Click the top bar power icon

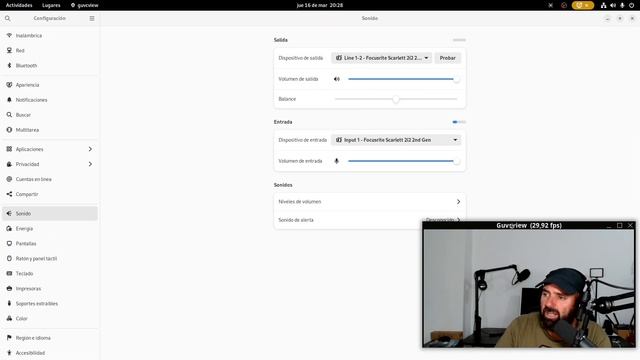click(x=631, y=5)
